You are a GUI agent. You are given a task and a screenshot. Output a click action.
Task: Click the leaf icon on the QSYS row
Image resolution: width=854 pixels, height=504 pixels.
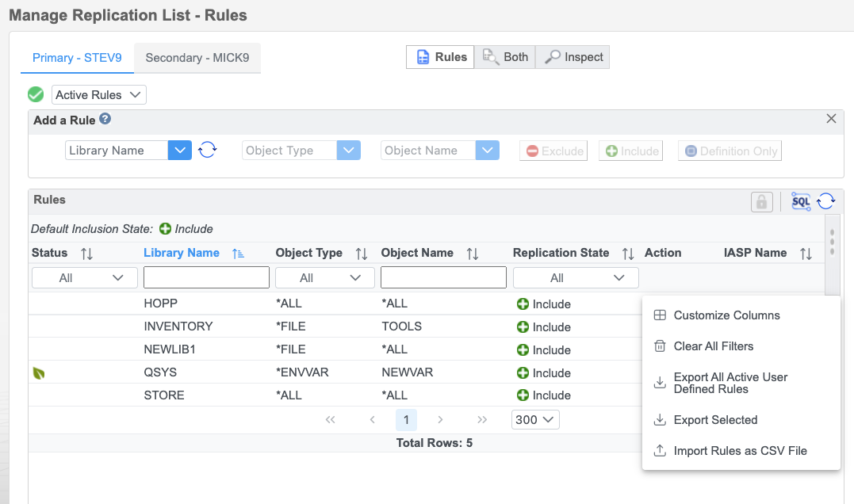(39, 372)
